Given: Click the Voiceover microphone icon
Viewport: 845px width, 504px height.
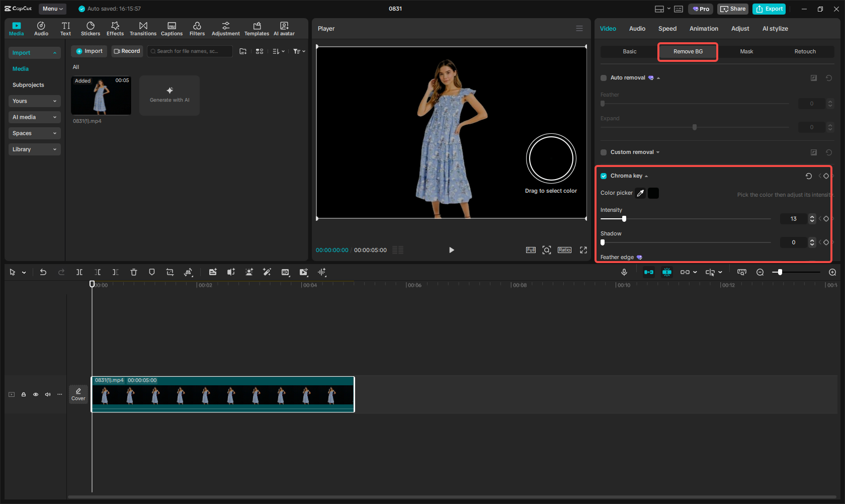Looking at the screenshot, I should click(x=624, y=272).
